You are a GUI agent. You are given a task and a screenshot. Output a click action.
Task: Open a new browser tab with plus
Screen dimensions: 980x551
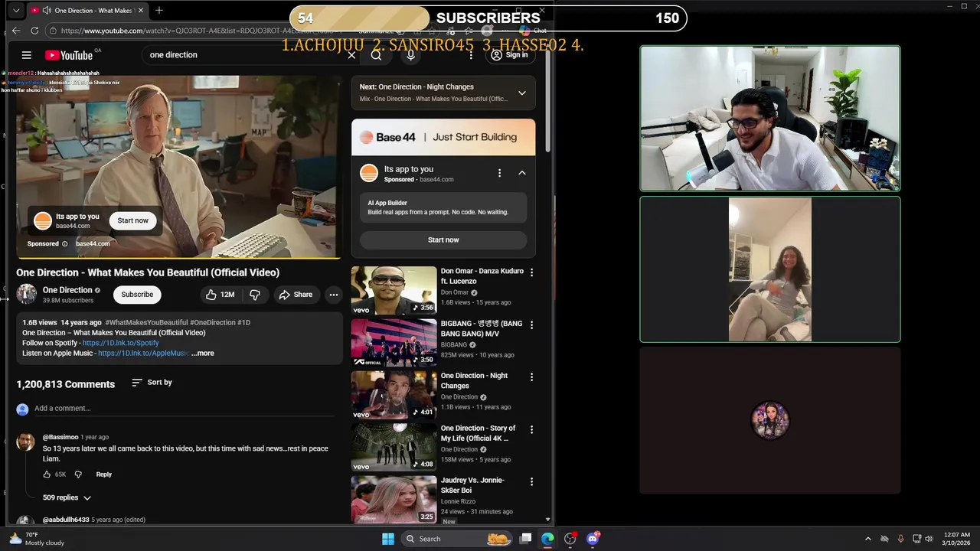159,10
